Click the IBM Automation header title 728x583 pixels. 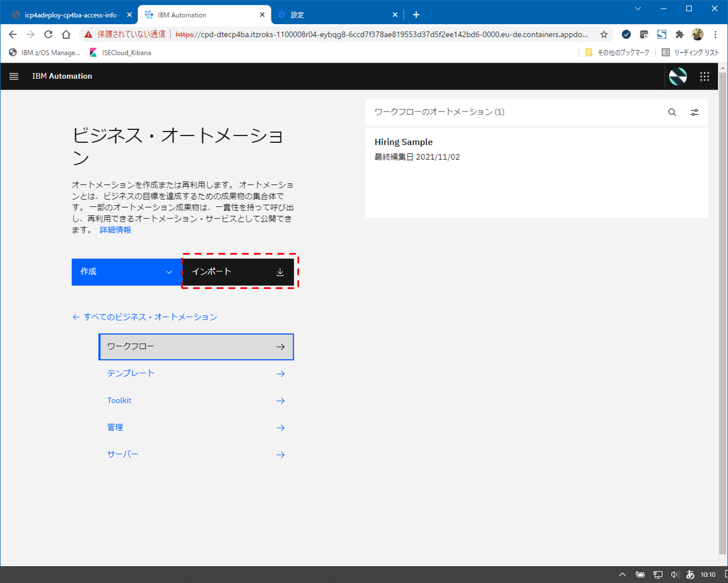click(x=62, y=76)
